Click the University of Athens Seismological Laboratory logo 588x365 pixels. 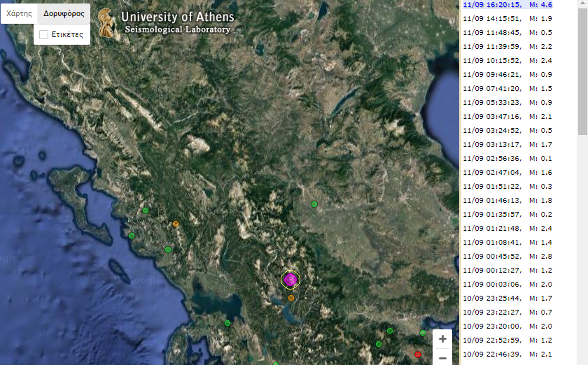(165, 23)
